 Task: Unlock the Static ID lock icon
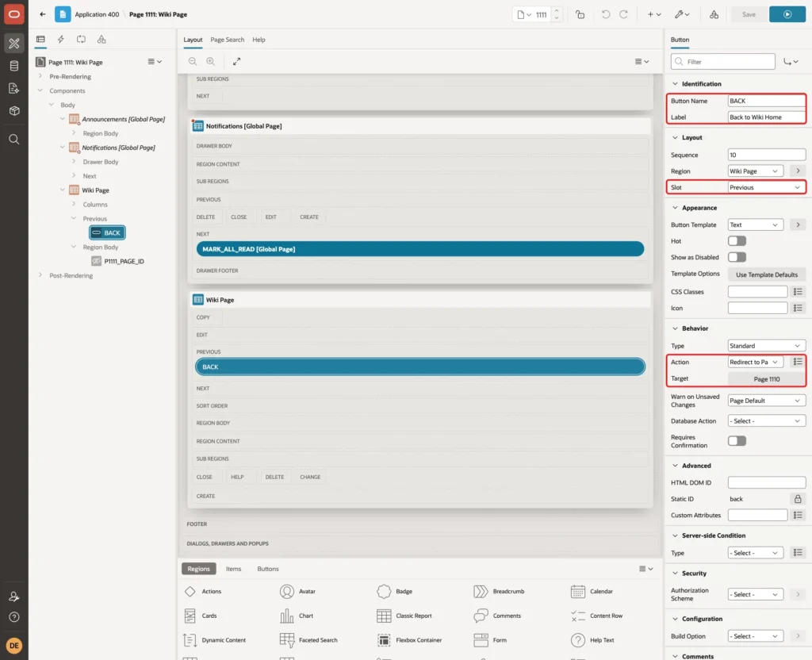[x=798, y=499]
